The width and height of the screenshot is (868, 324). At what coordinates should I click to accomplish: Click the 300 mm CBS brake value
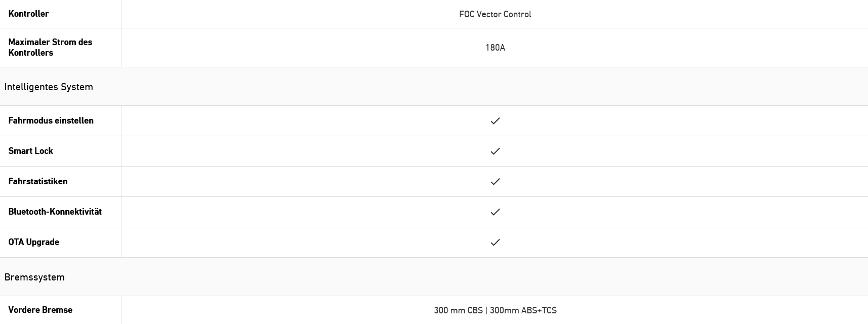[458, 310]
